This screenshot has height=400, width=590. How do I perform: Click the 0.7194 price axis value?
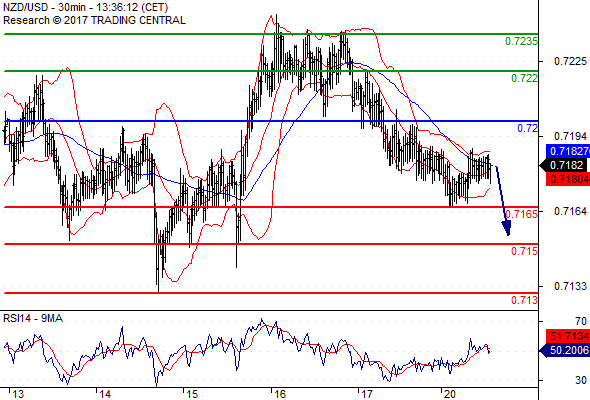(x=570, y=136)
